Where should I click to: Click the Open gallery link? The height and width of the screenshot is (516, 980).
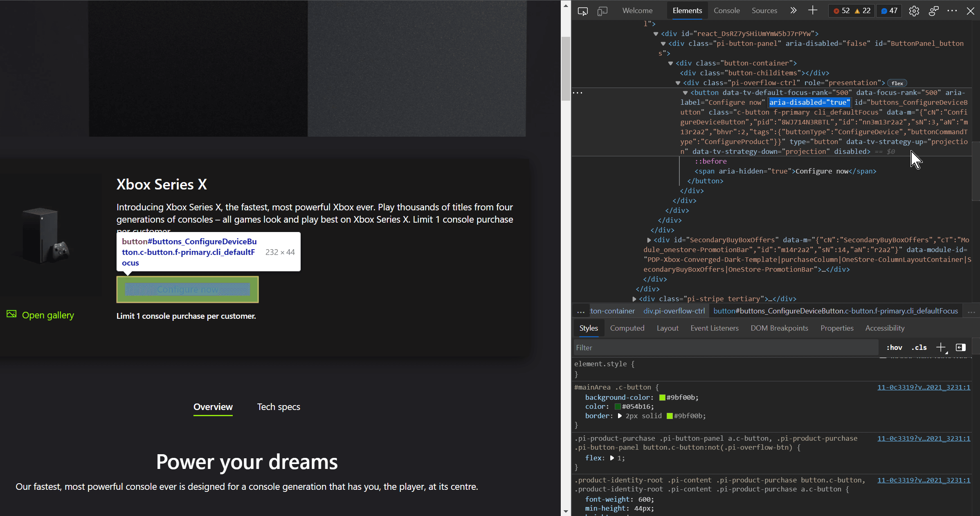(x=48, y=315)
